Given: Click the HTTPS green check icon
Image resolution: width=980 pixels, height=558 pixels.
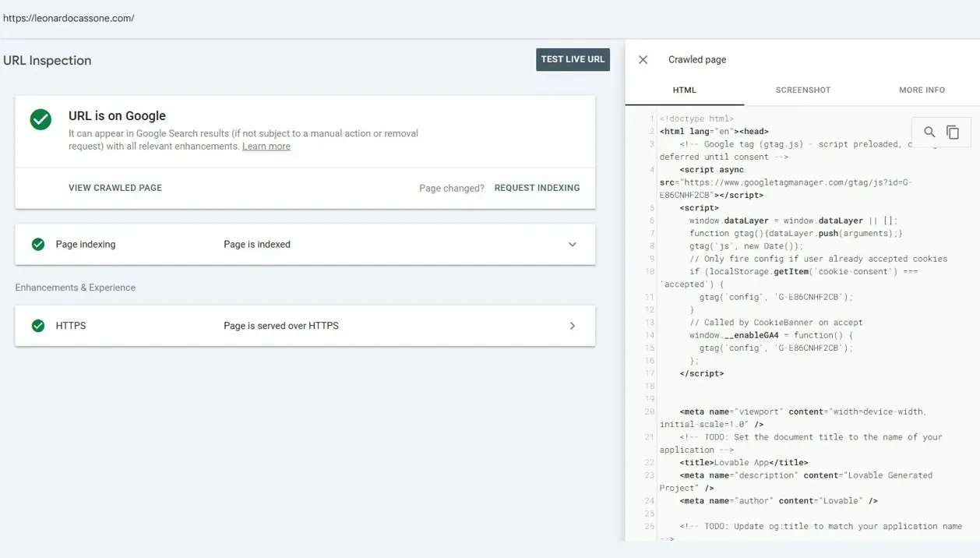Looking at the screenshot, I should click(x=37, y=326).
